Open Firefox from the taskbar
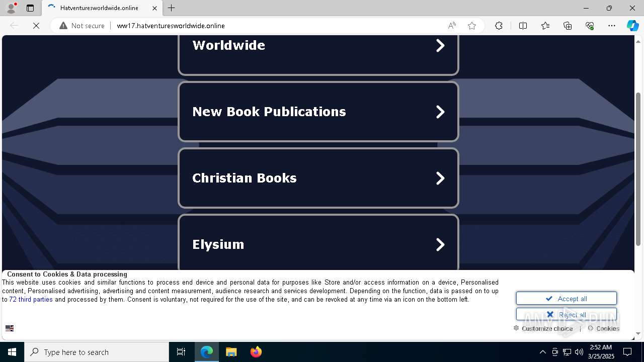The image size is (644, 362). pyautogui.click(x=256, y=352)
